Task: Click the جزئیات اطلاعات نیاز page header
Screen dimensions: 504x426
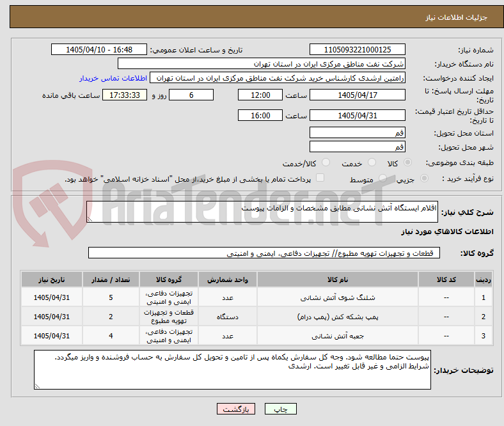Action: click(x=456, y=17)
